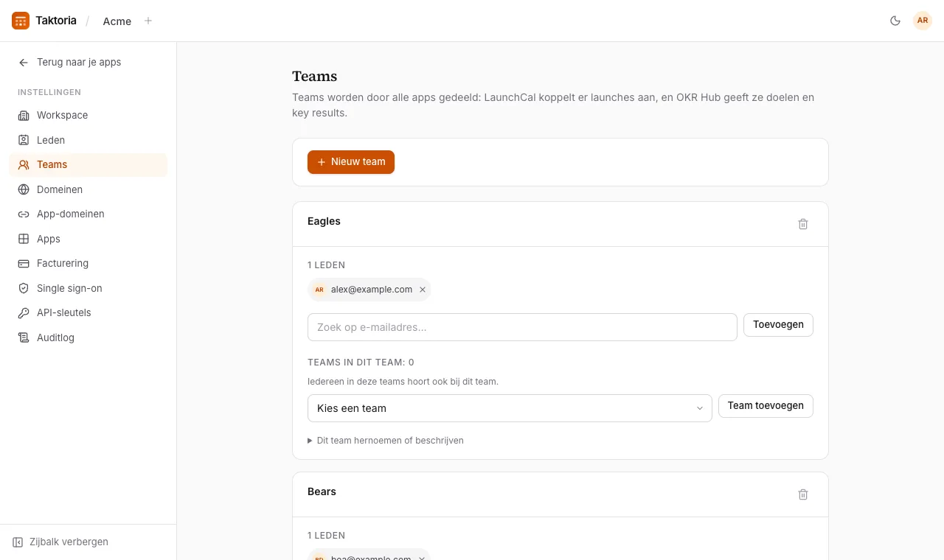Click the App-domeinen link icon

click(24, 214)
